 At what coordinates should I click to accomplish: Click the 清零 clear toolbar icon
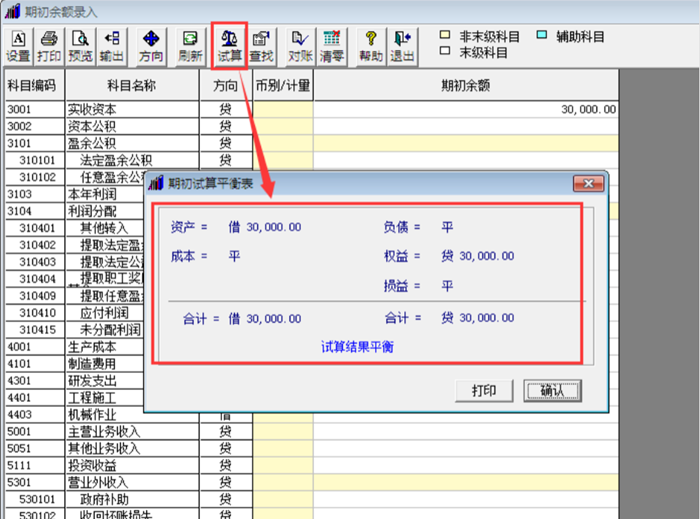coord(332,46)
